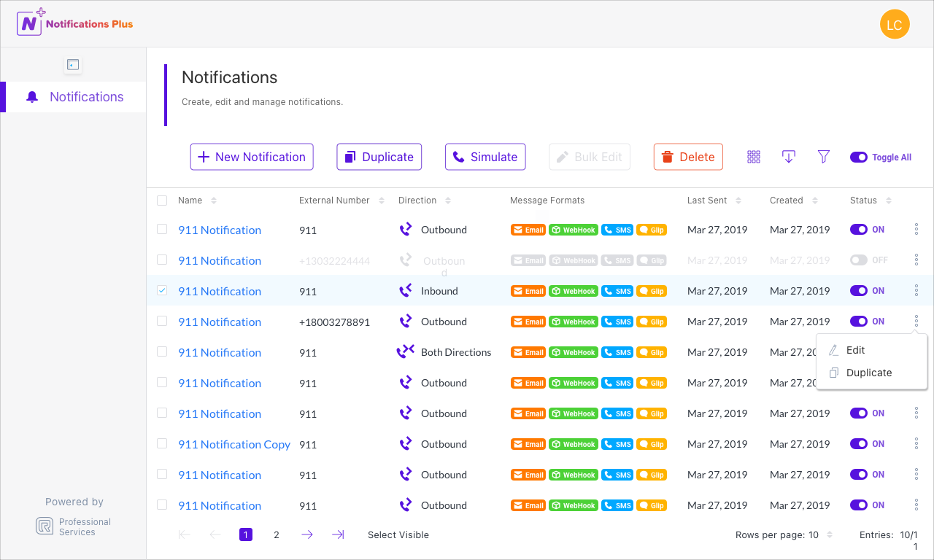The height and width of the screenshot is (560, 934).
Task: Collapse sidebar using panel icon
Action: pos(72,65)
